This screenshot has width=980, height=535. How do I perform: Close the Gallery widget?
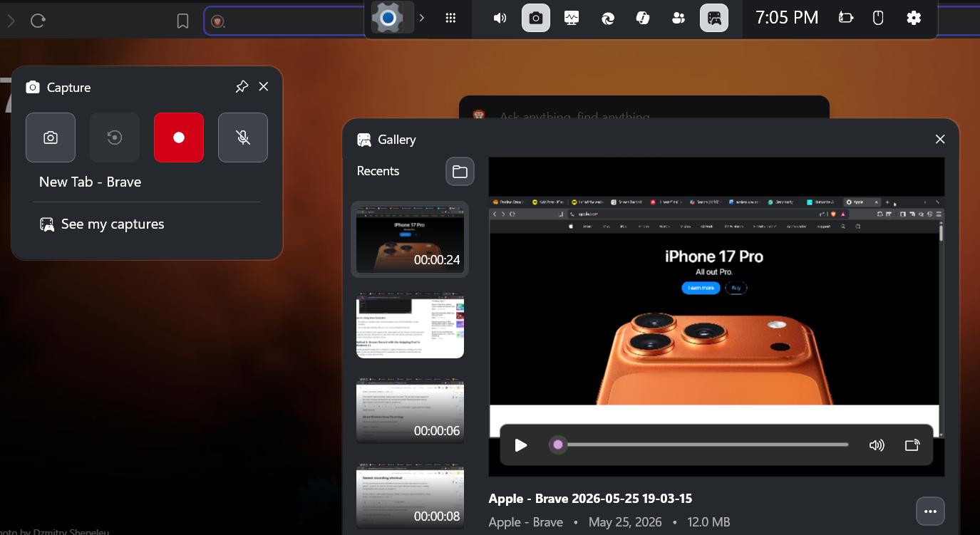[940, 140]
